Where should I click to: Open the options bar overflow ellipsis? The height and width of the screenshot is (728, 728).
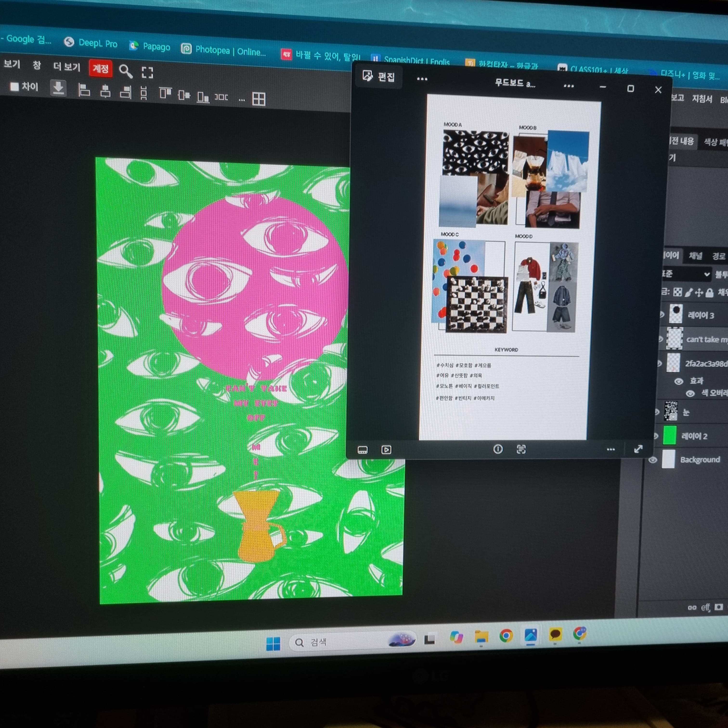(x=242, y=100)
